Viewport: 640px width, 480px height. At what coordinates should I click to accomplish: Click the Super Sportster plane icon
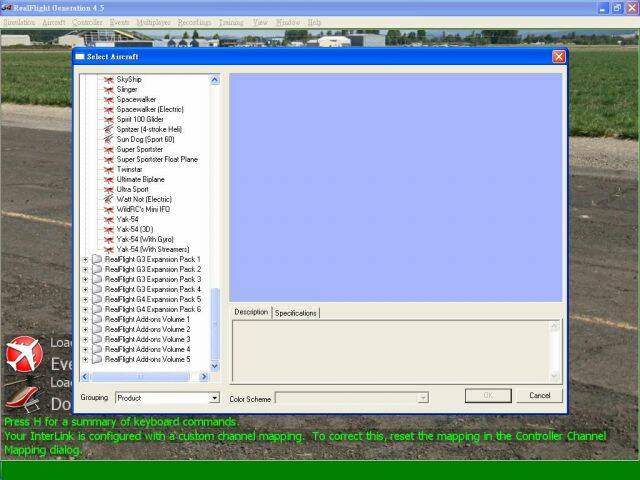click(109, 150)
